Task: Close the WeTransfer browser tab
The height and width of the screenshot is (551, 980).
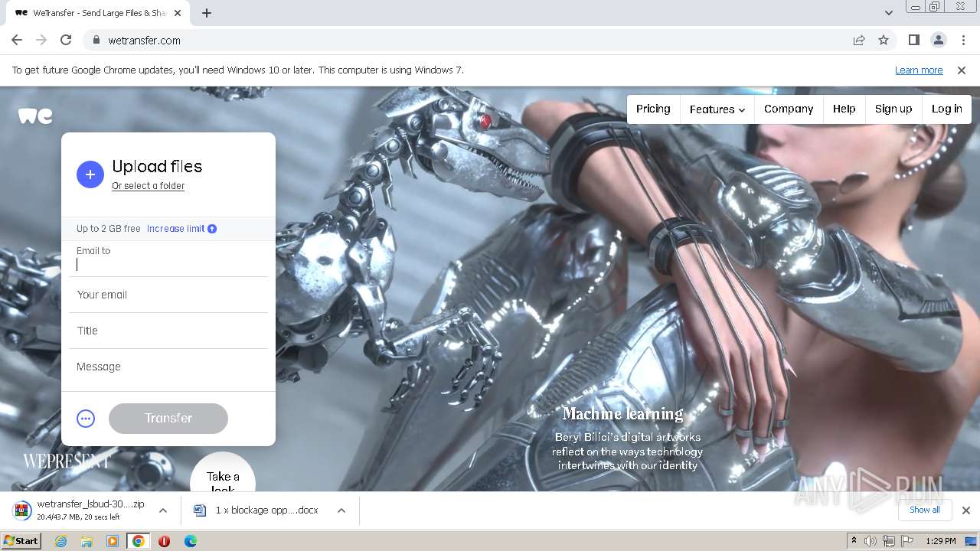Action: point(178,13)
